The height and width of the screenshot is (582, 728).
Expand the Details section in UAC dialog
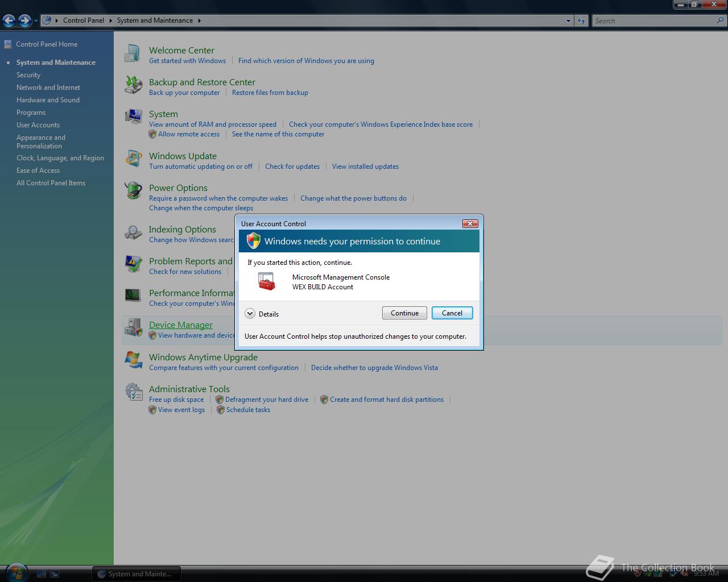point(250,314)
